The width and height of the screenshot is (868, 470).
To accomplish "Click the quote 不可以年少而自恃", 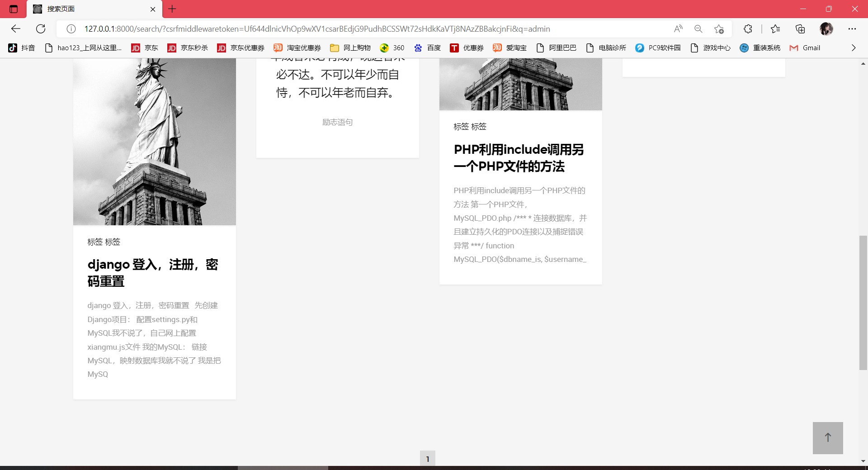I will coord(338,84).
